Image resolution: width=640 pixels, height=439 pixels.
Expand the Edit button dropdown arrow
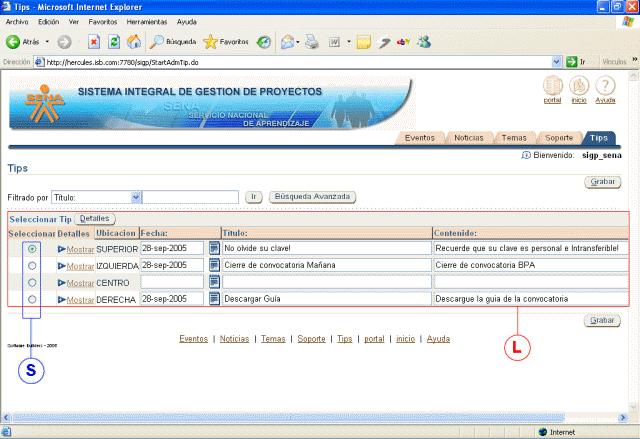pyautogui.click(x=349, y=42)
